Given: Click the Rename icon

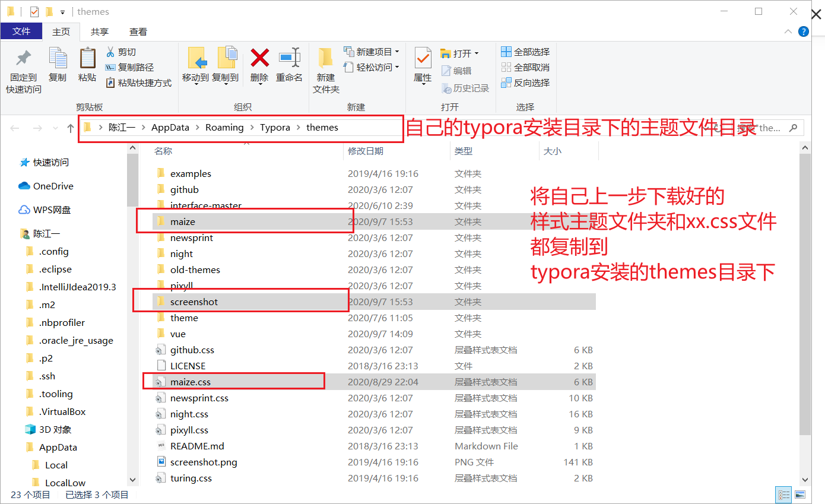Looking at the screenshot, I should coord(290,58).
